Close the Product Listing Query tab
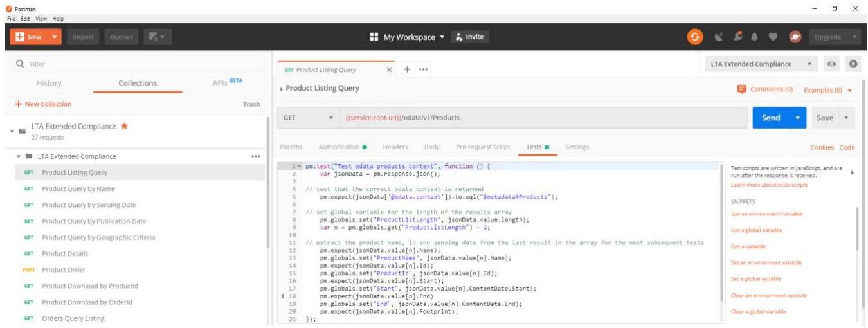868x328 pixels. 390,69
